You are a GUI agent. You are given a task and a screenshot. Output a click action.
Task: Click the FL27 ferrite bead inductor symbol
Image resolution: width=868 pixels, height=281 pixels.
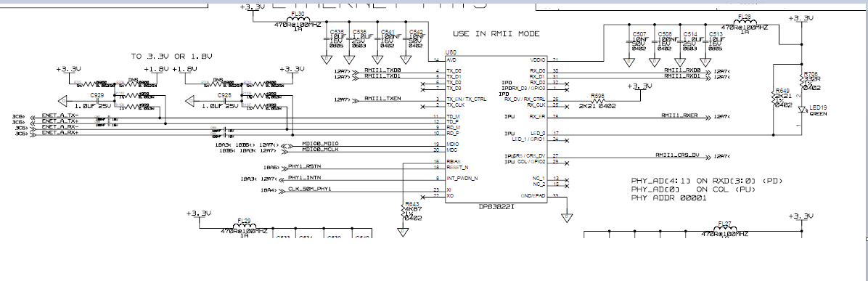tap(724, 228)
